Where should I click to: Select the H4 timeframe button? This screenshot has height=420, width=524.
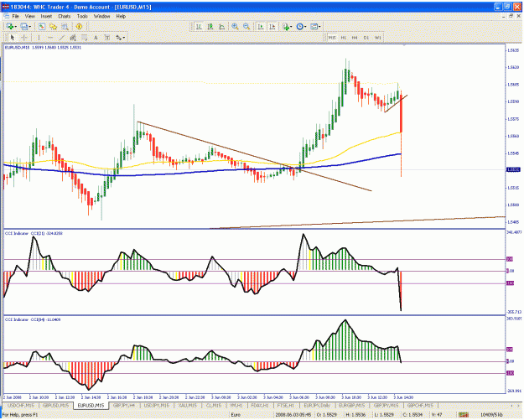click(x=355, y=38)
